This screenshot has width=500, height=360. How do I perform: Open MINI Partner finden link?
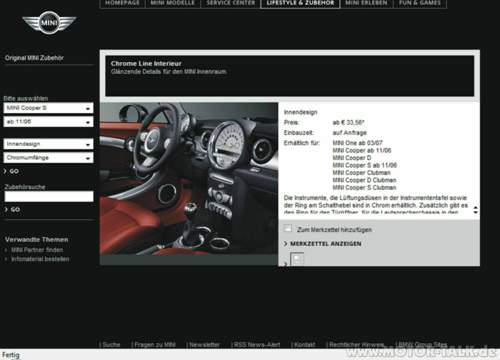coord(37,250)
